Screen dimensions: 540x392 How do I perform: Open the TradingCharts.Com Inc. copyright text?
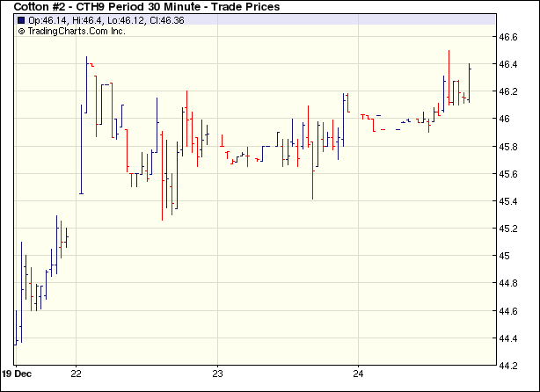click(72, 31)
